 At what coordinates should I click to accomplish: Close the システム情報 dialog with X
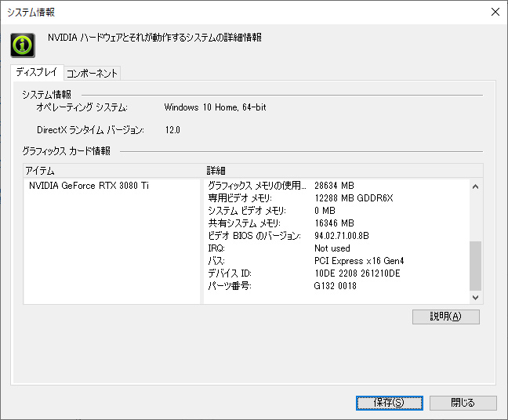495,12
